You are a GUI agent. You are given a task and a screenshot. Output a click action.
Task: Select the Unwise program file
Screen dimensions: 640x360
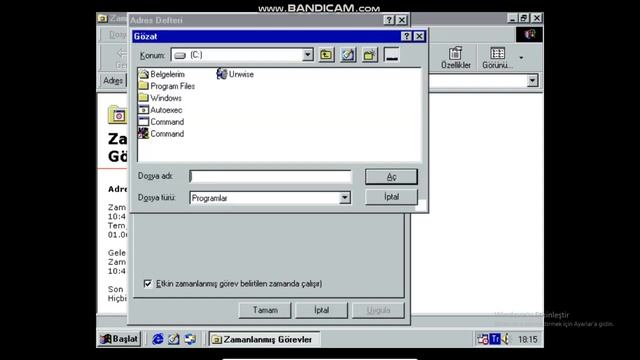[235, 74]
